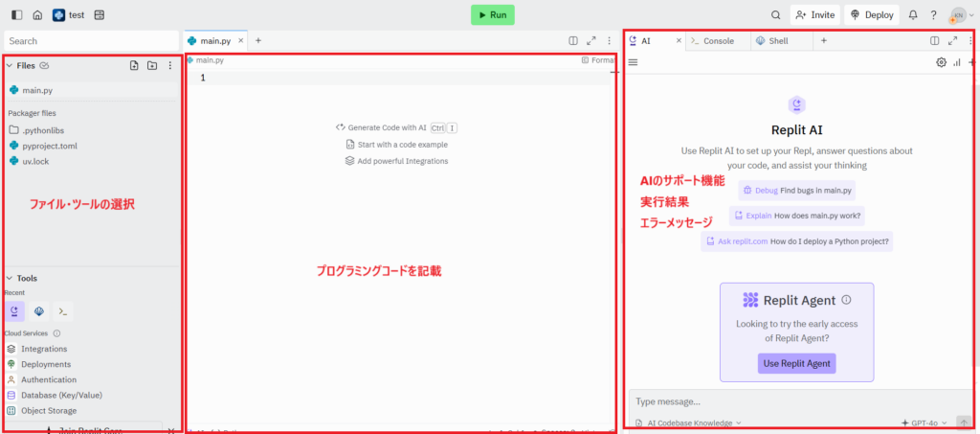Add a new editor tab

(258, 40)
